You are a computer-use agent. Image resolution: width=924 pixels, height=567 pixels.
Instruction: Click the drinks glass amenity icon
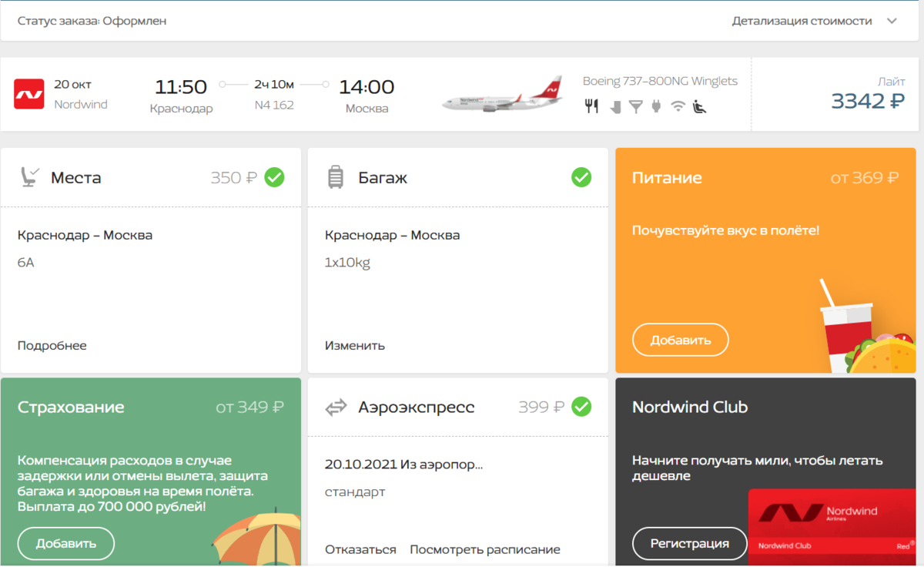tap(635, 107)
